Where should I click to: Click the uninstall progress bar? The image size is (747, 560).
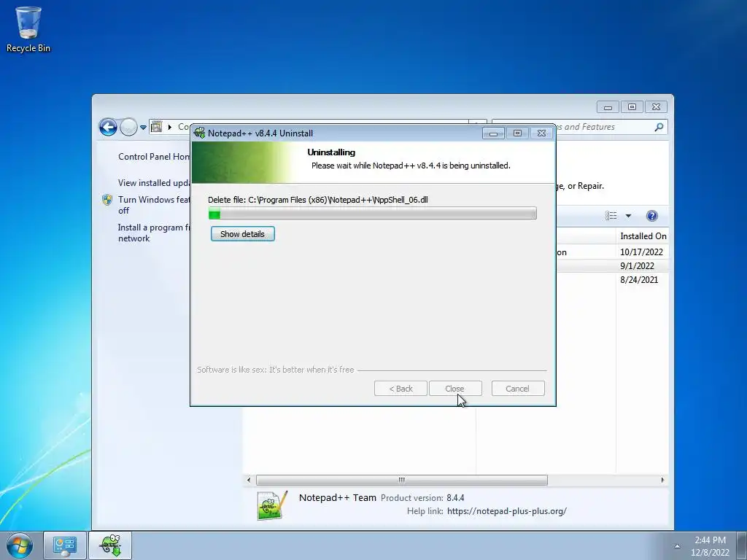tap(373, 214)
